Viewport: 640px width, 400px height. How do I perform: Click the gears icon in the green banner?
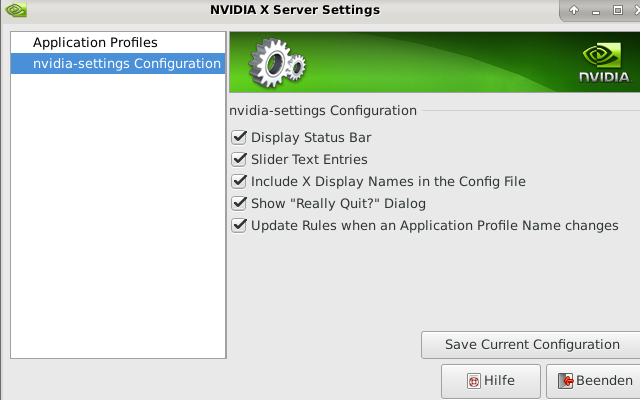coord(277,63)
